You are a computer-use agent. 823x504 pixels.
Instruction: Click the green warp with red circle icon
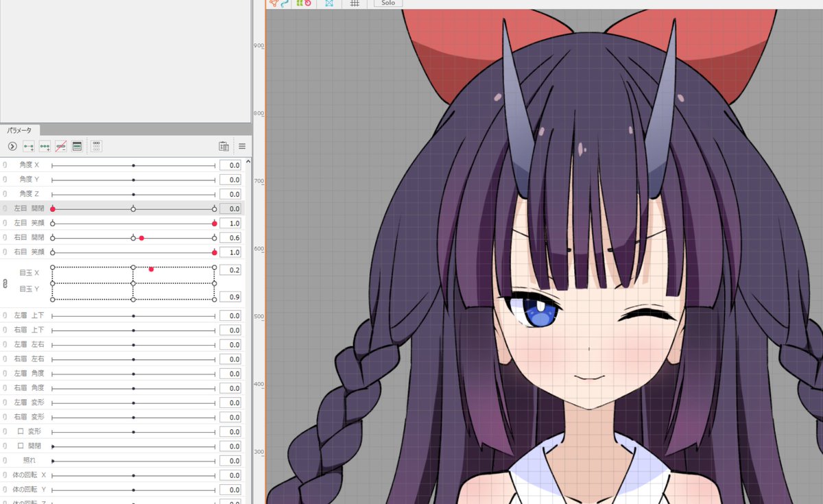coord(304,3)
